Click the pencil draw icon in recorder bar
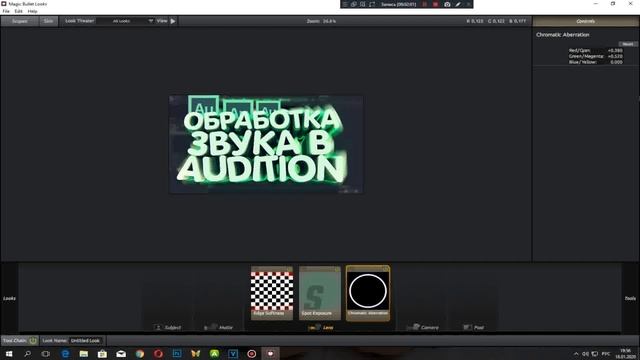The width and height of the screenshot is (640, 360). pos(458,4)
